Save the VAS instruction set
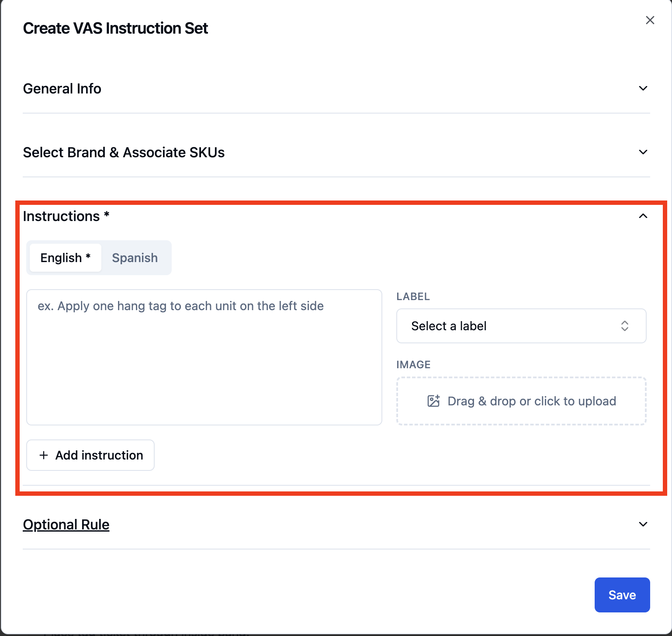Viewport: 672px width, 636px height. point(622,595)
